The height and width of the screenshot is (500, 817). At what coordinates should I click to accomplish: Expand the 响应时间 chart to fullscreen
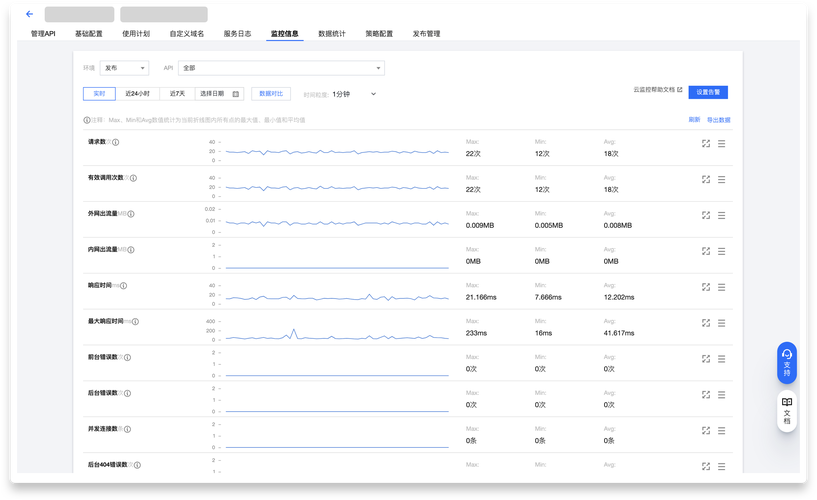(x=705, y=288)
